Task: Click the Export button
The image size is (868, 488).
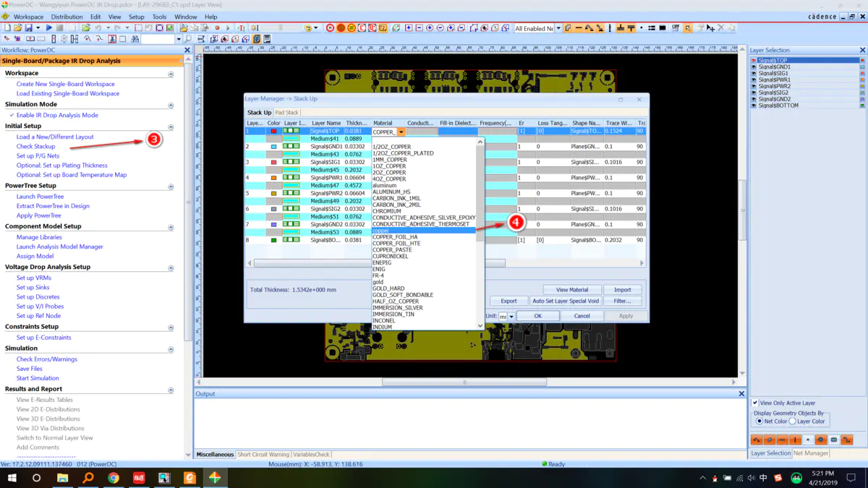Action: (x=509, y=301)
